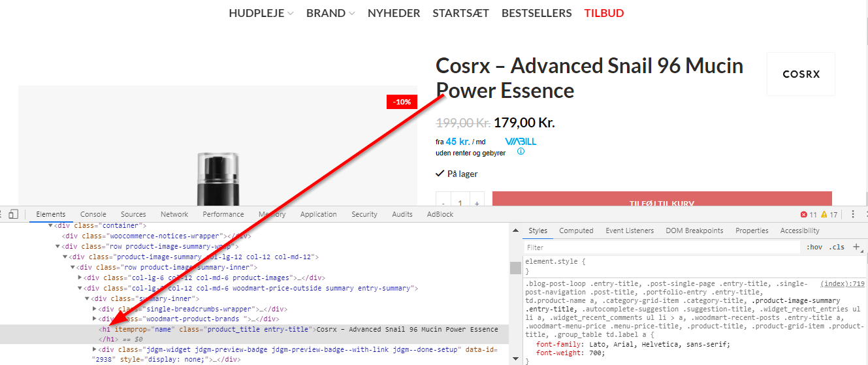This screenshot has height=365, width=868.
Task: Open the red TILBUD link
Action: click(x=604, y=13)
